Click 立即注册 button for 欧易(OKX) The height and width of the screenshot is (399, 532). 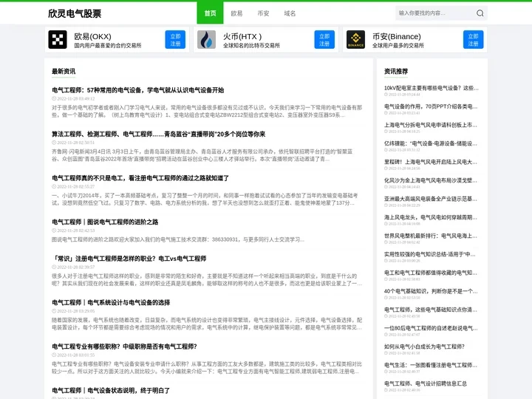click(x=175, y=40)
